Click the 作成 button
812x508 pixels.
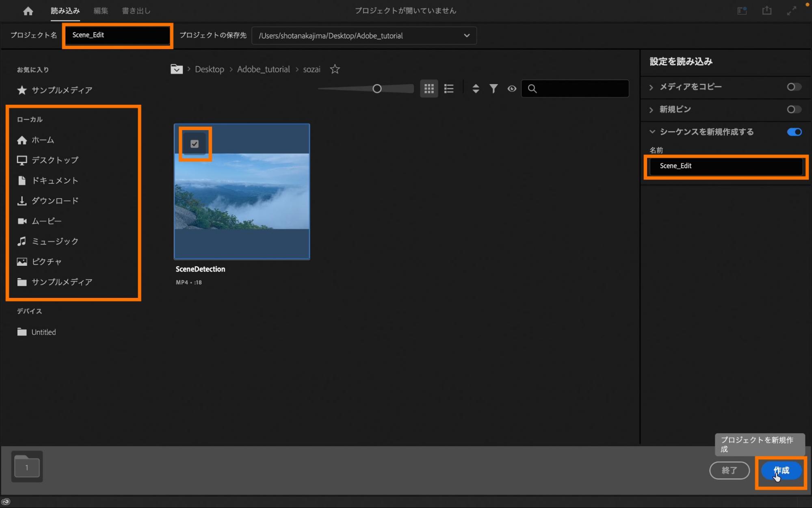pyautogui.click(x=781, y=471)
